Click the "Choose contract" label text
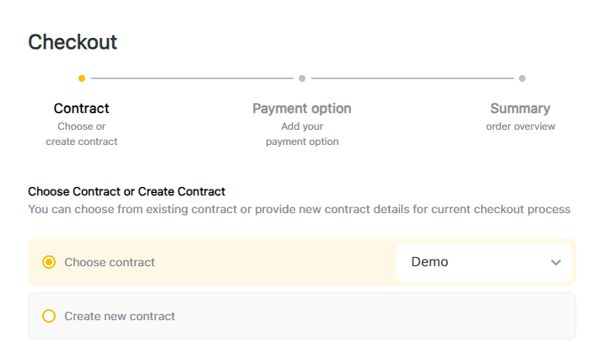594x364 pixels. click(110, 262)
